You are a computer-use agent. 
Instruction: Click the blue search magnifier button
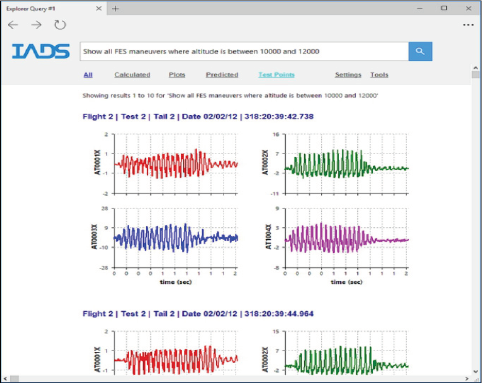pos(420,51)
